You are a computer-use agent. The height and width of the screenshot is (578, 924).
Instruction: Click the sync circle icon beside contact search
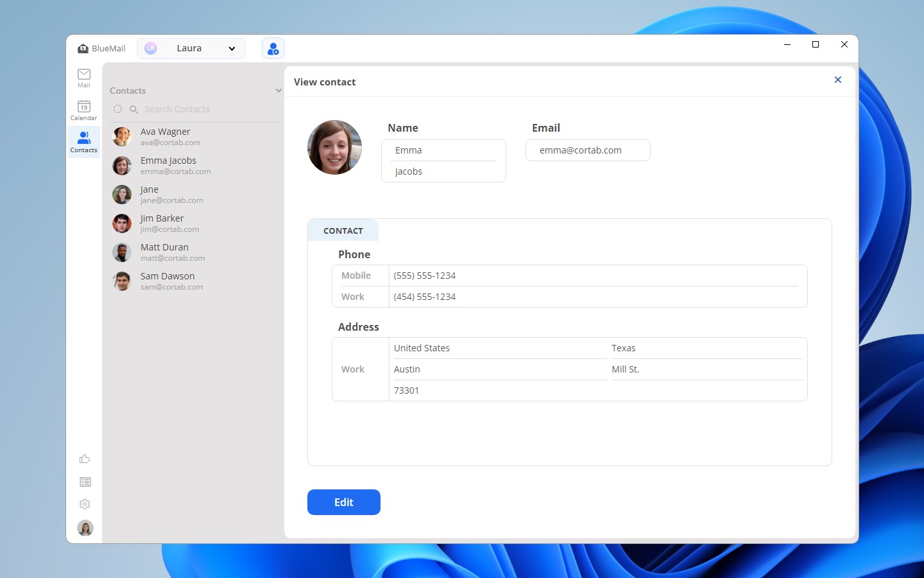(x=117, y=109)
